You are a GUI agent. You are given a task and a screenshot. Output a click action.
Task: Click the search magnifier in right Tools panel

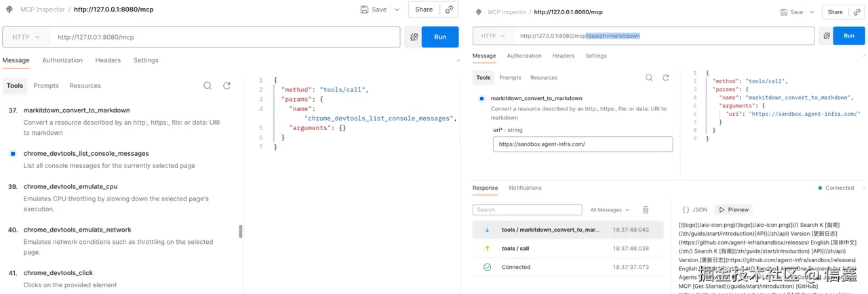tap(649, 78)
